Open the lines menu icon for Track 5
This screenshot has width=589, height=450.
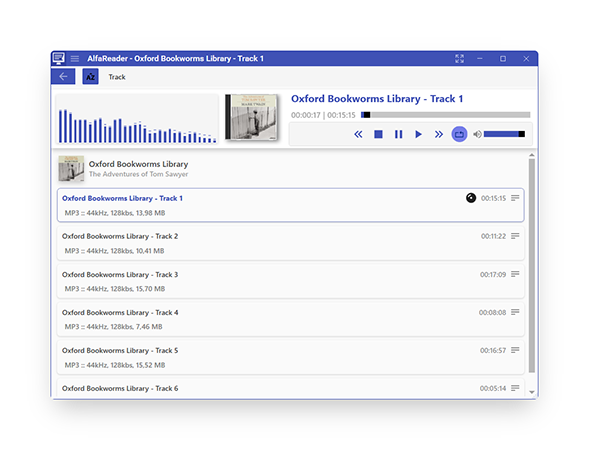tap(515, 350)
